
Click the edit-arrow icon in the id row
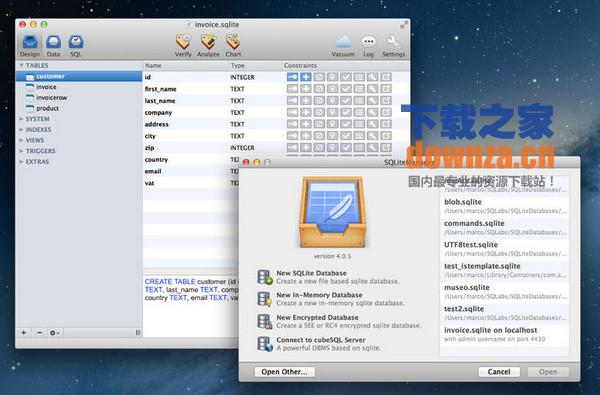[x=386, y=77]
